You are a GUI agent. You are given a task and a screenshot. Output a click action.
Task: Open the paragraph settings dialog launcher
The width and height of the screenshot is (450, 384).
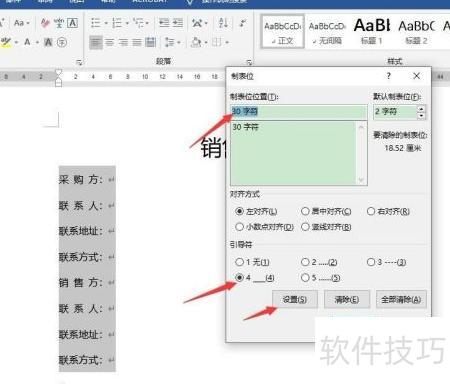point(249,62)
